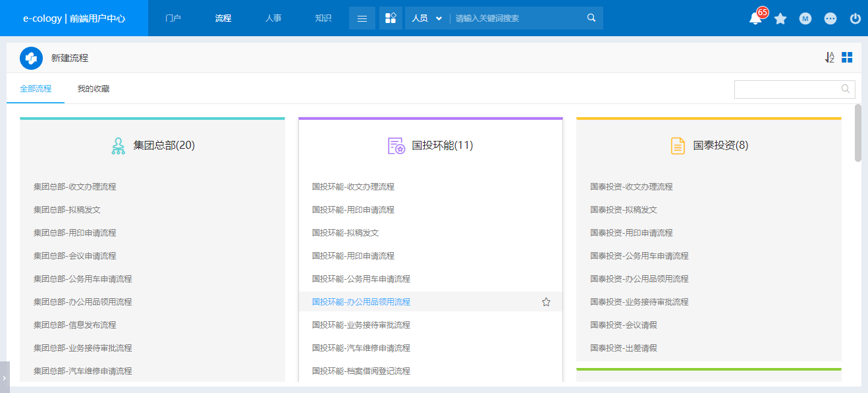
Task: Open the M user avatar menu
Action: click(x=805, y=18)
